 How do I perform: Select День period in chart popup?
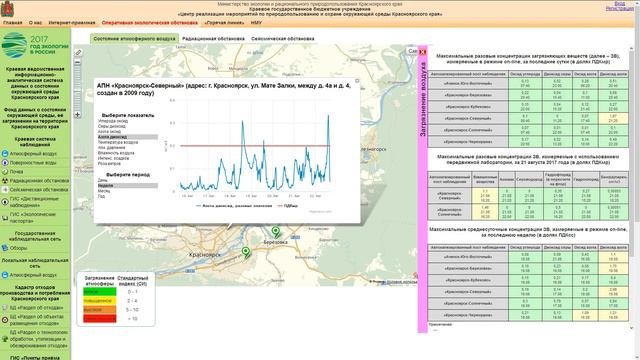pos(103,180)
